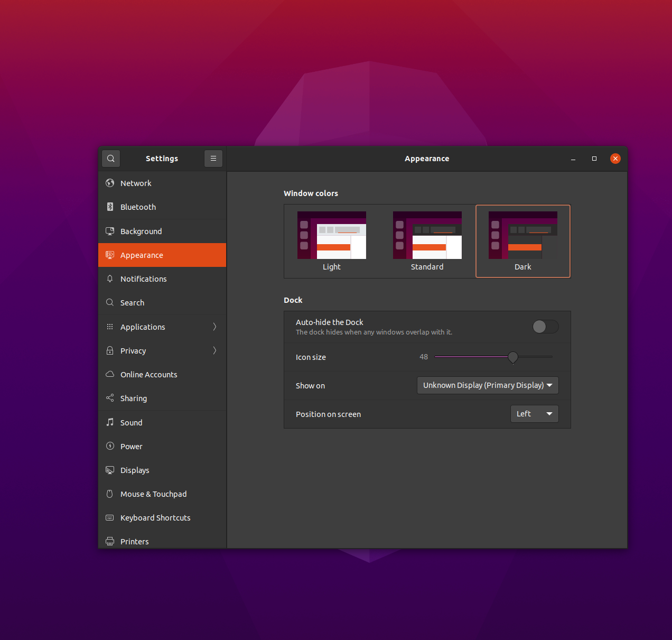This screenshot has height=640, width=672.
Task: Click the Icon size slider handle
Action: (513, 357)
